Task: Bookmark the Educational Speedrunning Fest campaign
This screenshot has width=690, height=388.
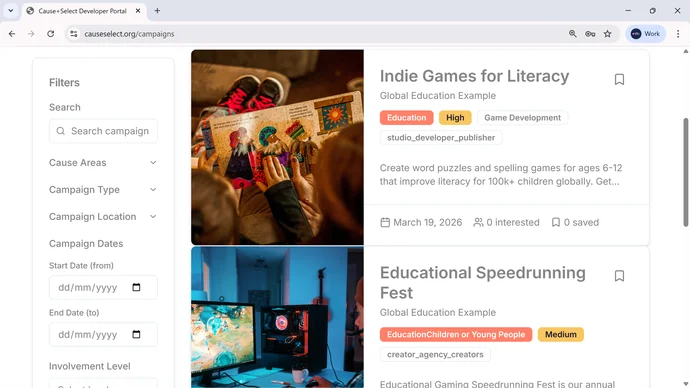Action: click(619, 276)
